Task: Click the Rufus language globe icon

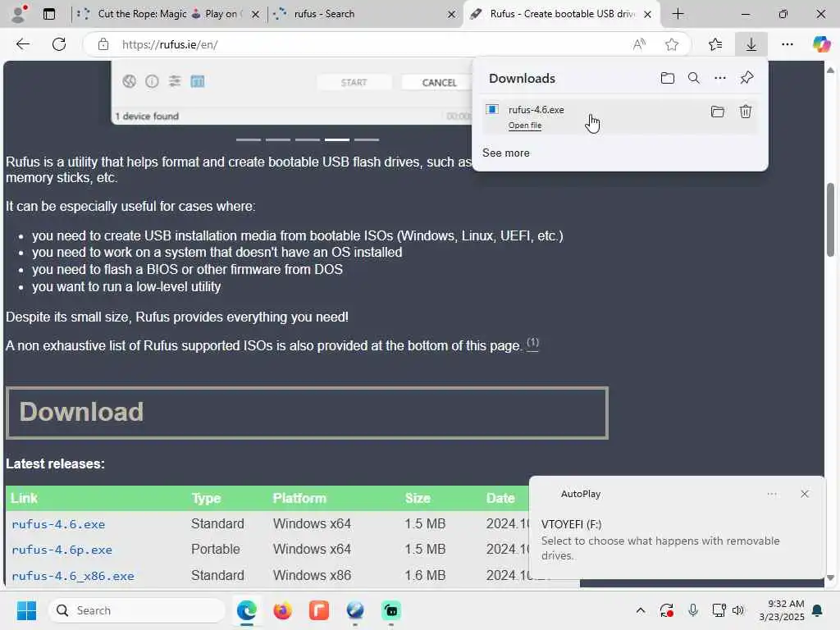Action: pyautogui.click(x=129, y=81)
